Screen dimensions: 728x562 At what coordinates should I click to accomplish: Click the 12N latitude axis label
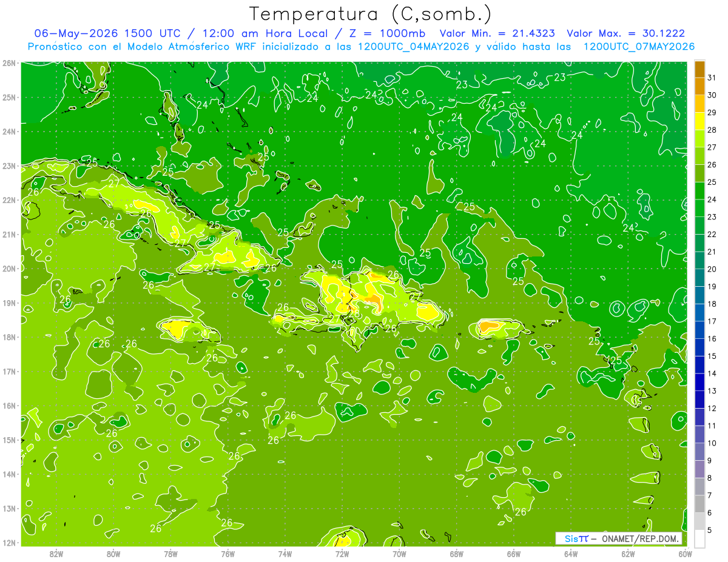[8, 543]
